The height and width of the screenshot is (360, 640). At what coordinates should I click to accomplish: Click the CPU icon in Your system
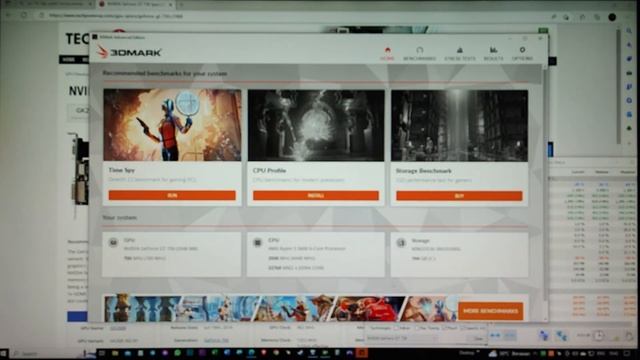pyautogui.click(x=258, y=243)
